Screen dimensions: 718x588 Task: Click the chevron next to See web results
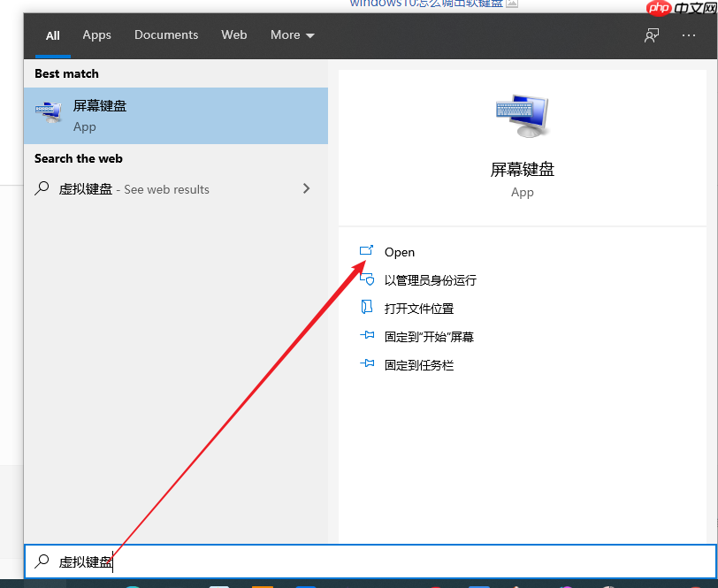tap(306, 188)
